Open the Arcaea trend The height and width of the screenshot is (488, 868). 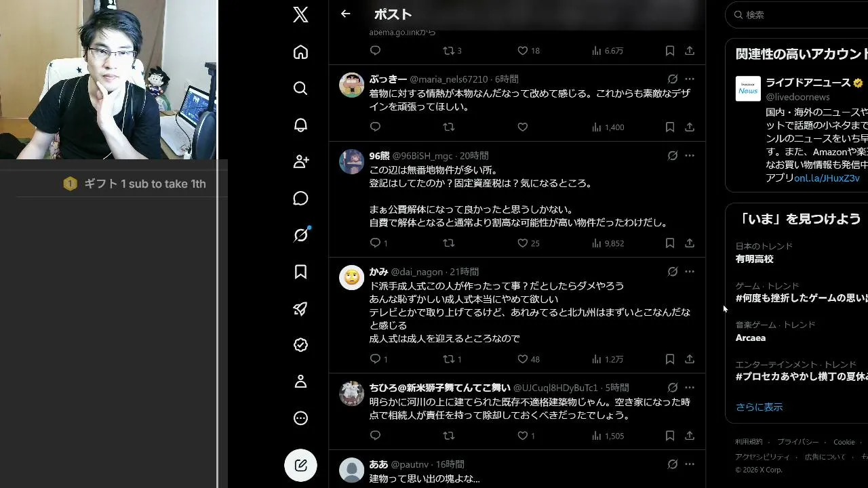(751, 338)
